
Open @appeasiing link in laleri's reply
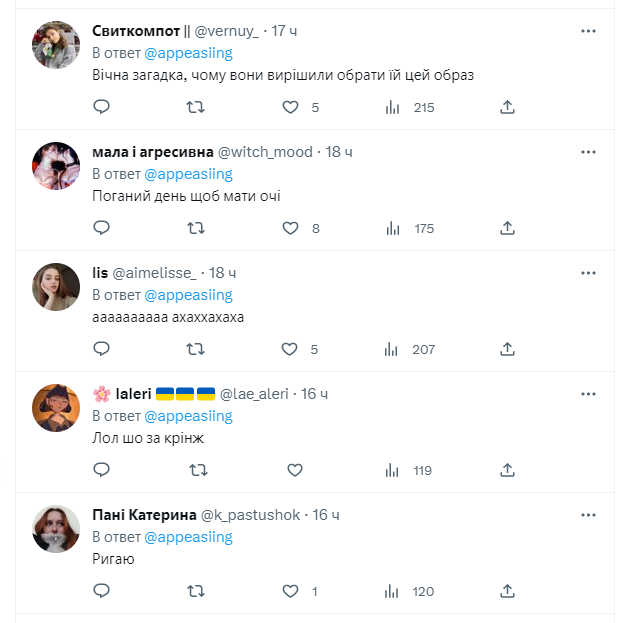(x=188, y=415)
